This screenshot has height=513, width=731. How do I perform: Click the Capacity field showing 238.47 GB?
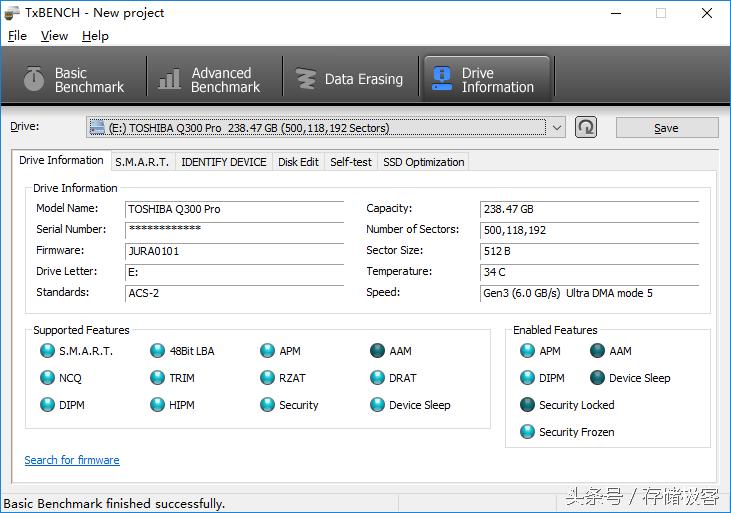click(x=589, y=209)
